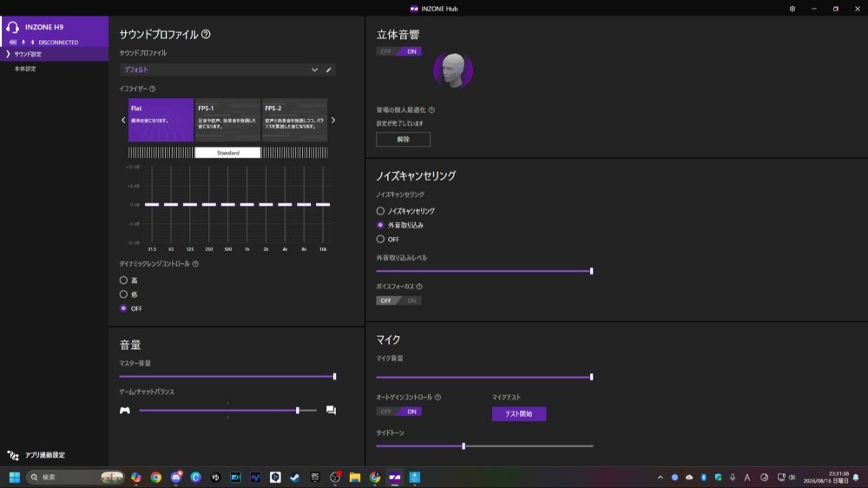Image resolution: width=868 pixels, height=488 pixels.
Task: Show previous equalizer presets with left arrow
Action: 123,120
